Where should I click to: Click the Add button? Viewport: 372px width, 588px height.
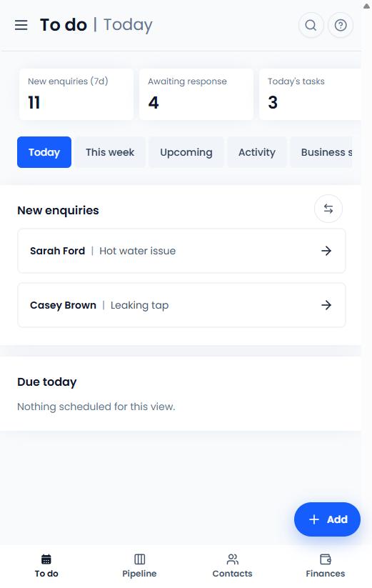[327, 519]
